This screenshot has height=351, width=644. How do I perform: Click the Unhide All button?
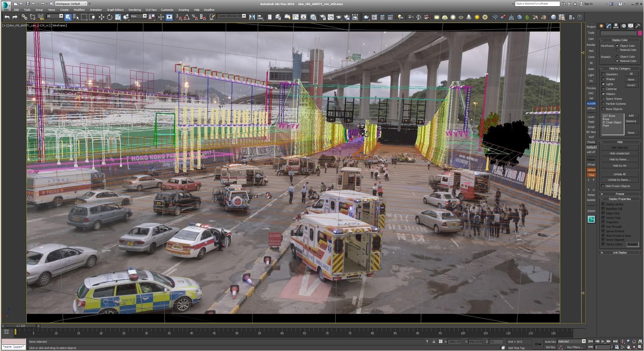point(619,174)
